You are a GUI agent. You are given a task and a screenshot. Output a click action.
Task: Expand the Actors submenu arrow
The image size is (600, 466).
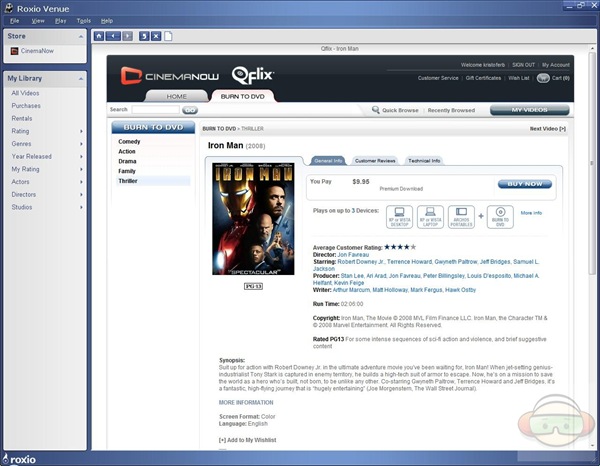point(81,182)
